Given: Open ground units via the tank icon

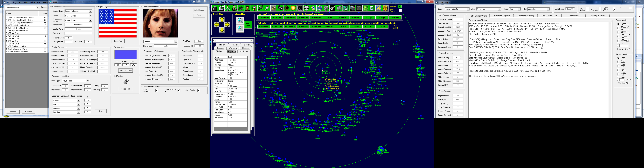Looking at the screenshot, I should pyautogui.click(x=241, y=8).
